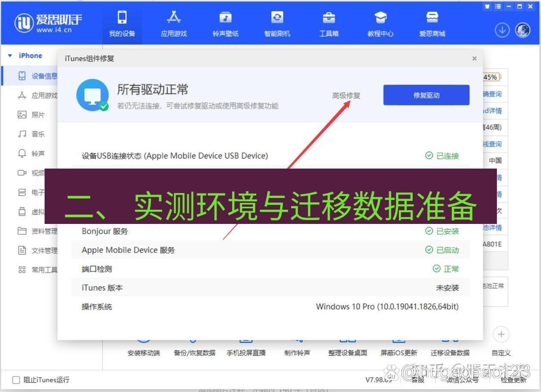Open the list menu icon in title bar

[498, 6]
